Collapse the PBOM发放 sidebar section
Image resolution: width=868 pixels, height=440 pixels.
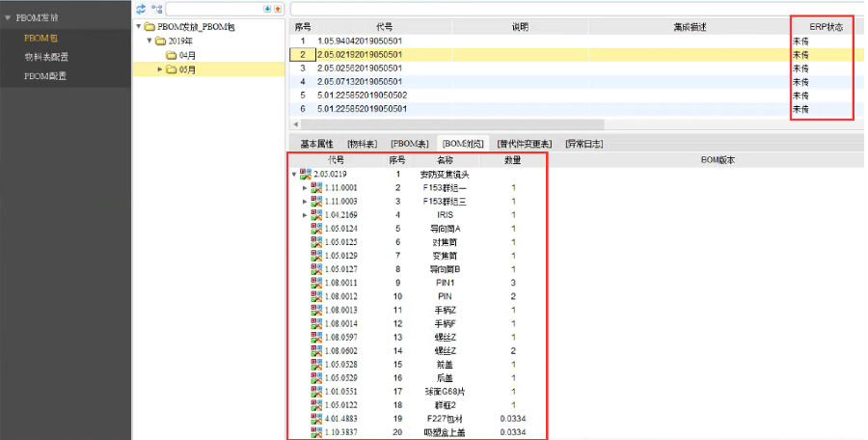(8, 18)
